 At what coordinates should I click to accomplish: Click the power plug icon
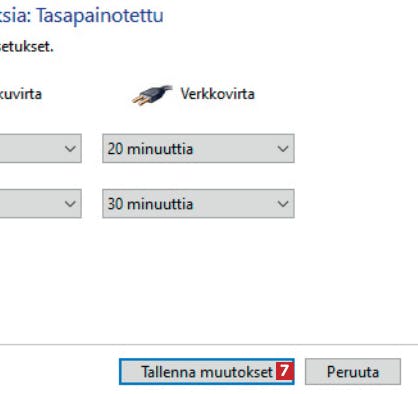pos(152,95)
